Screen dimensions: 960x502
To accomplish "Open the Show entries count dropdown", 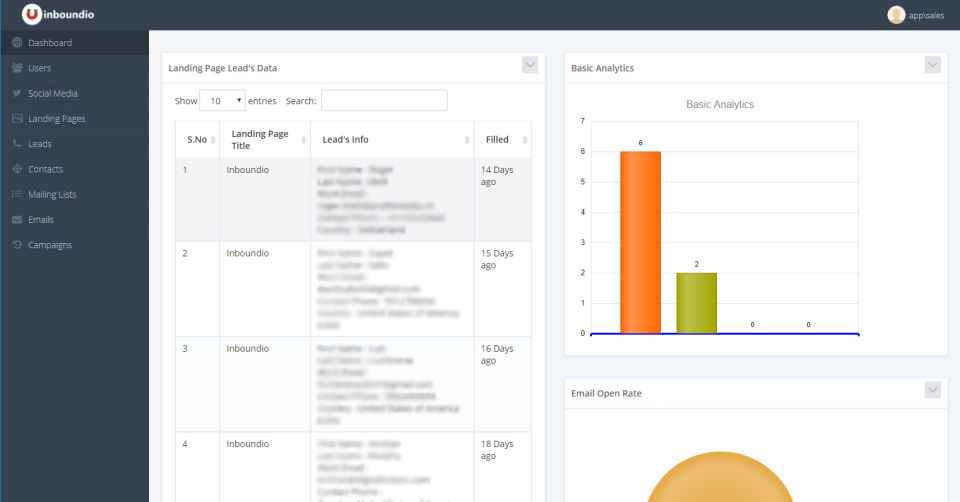I will (x=222, y=100).
